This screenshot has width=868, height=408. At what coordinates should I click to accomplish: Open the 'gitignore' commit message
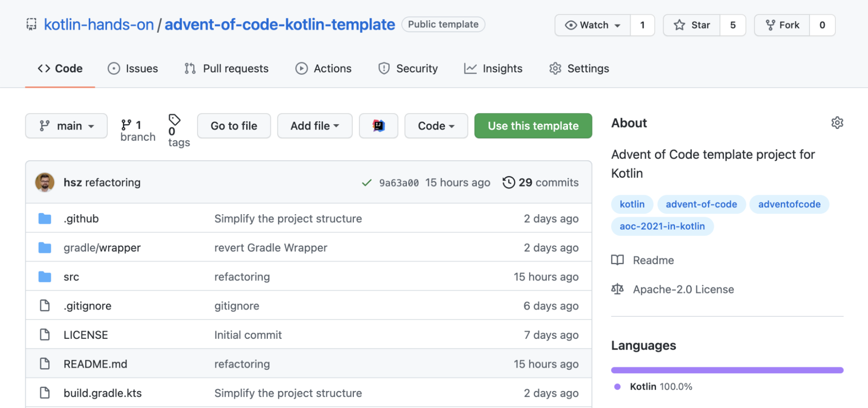click(x=237, y=306)
